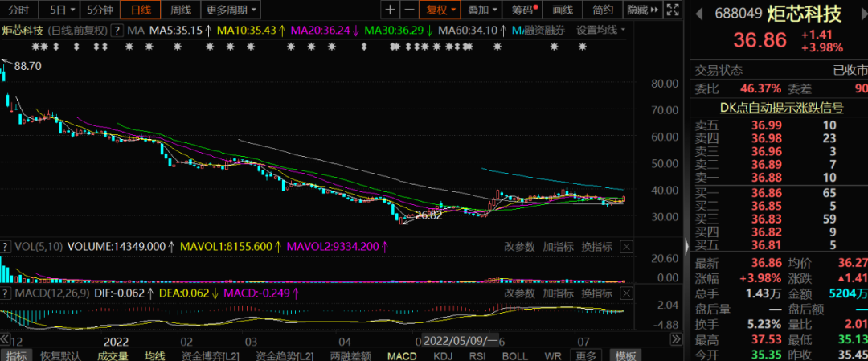Select 资金趋势[L2] indicator

(284, 355)
